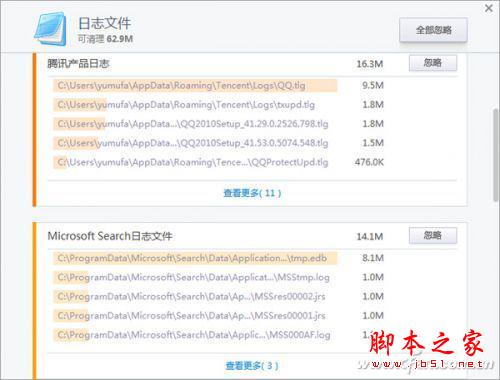Click the 16.3M group size value
This screenshot has height=380, width=500.
[x=370, y=64]
